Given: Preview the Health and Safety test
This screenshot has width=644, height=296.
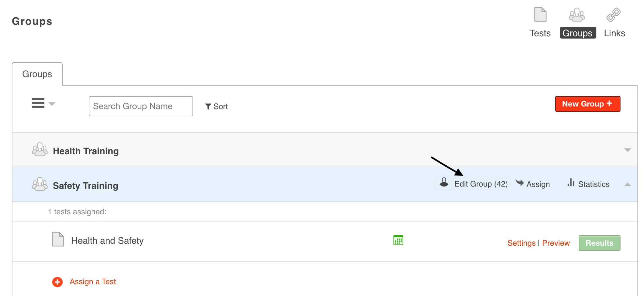Looking at the screenshot, I should click(x=556, y=243).
